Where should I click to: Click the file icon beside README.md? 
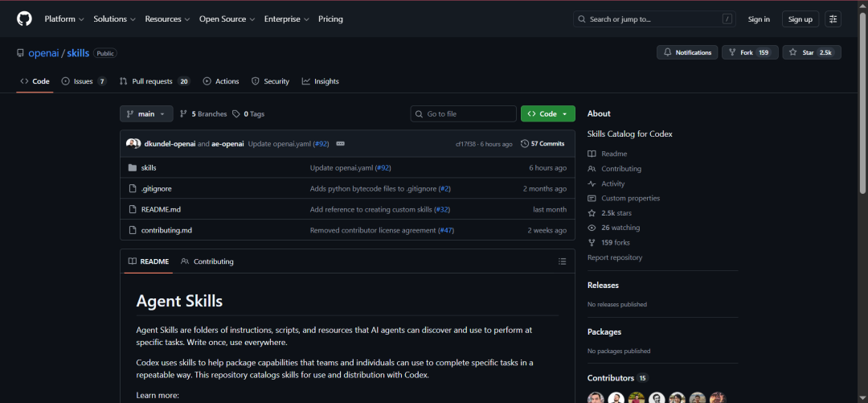[x=133, y=209]
